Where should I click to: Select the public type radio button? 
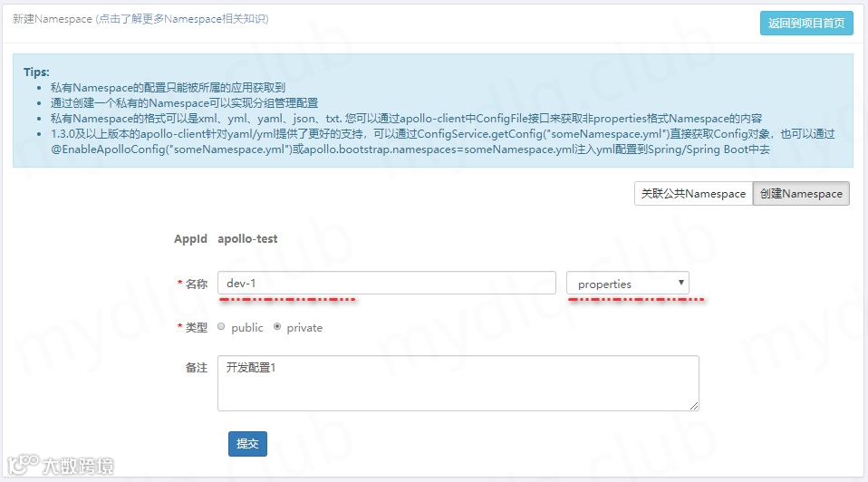[x=221, y=327]
